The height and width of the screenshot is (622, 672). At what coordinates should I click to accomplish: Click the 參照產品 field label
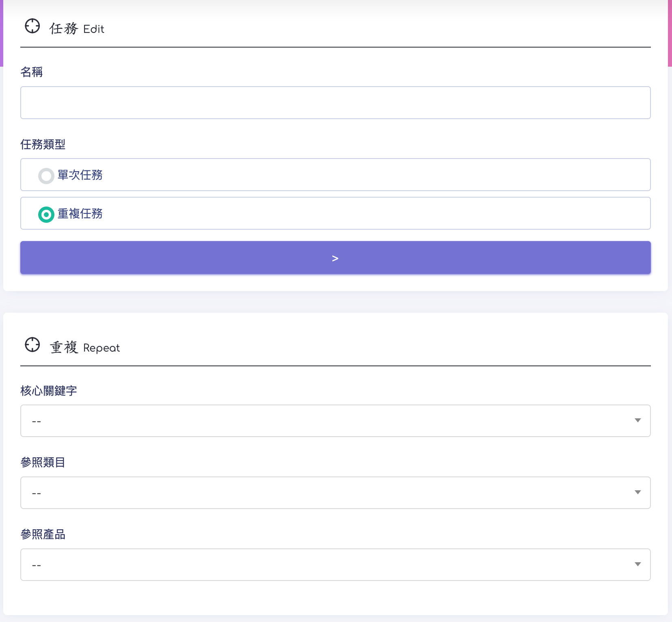(x=43, y=534)
